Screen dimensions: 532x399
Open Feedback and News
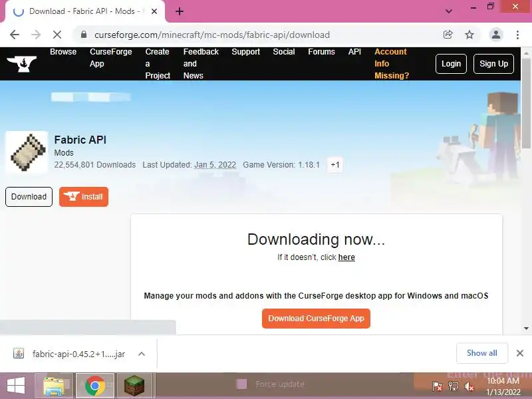coord(201,63)
